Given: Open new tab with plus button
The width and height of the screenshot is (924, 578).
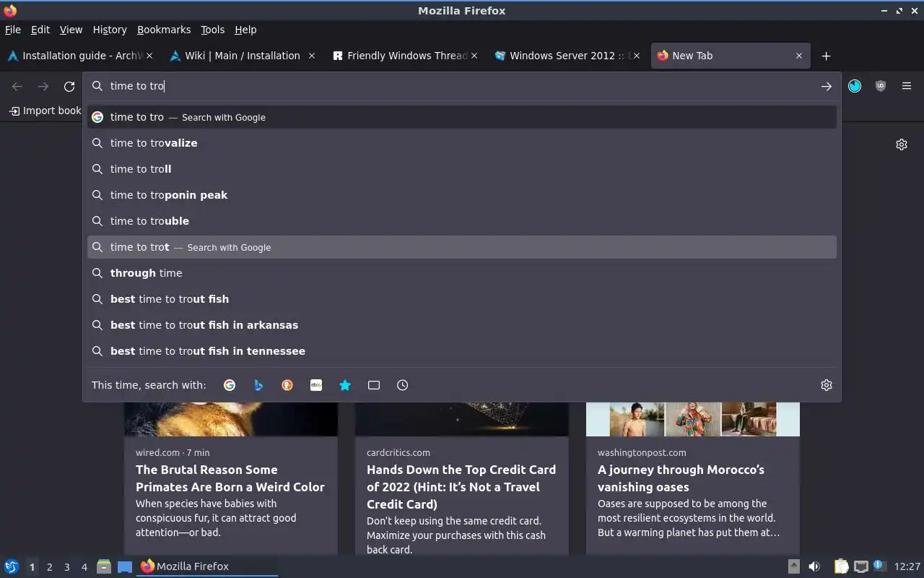Looking at the screenshot, I should coord(826,56).
